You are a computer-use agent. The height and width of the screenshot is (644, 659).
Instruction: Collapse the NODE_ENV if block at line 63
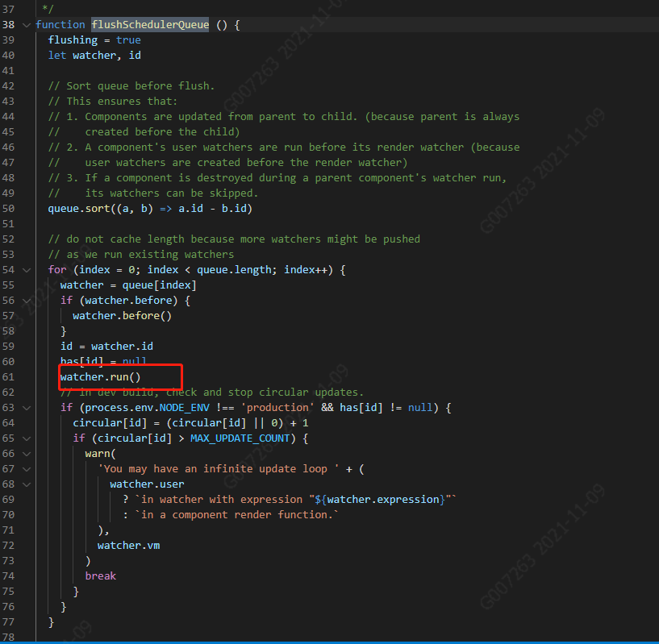point(27,408)
